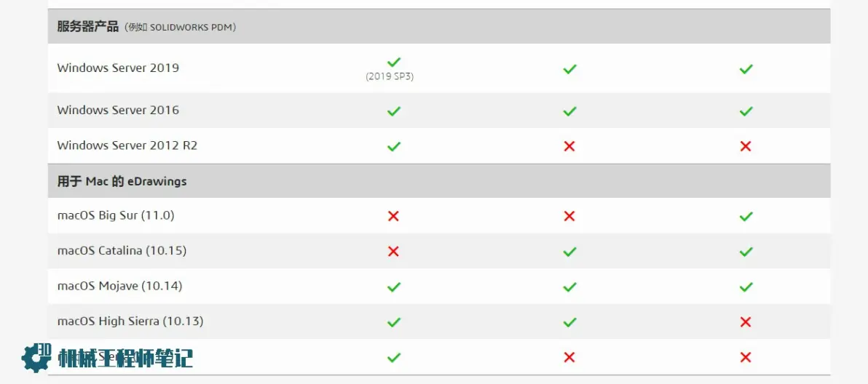Click the only red cross in the High Sierra row
Image resolution: width=868 pixels, height=384 pixels.
click(746, 321)
